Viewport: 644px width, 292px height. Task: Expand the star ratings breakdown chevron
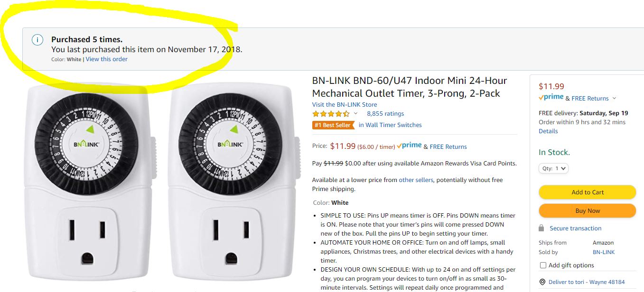tap(355, 114)
